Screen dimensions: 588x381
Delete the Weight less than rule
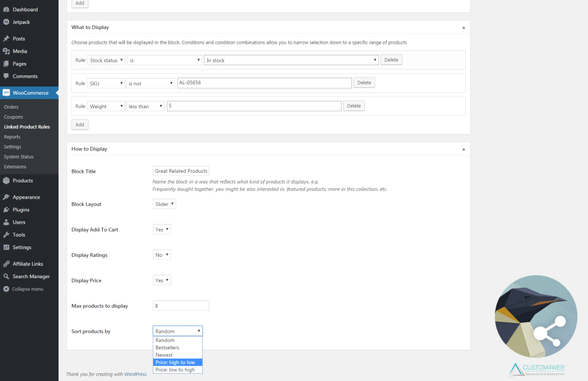354,106
